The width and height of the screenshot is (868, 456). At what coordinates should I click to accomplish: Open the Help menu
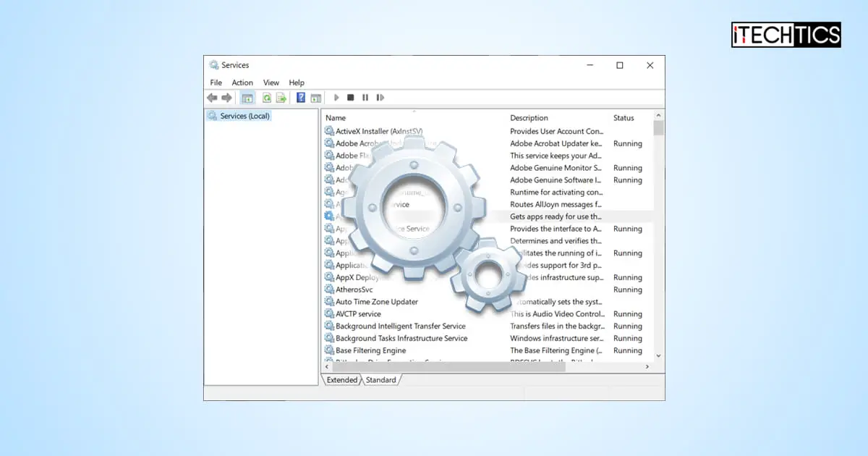click(x=297, y=83)
